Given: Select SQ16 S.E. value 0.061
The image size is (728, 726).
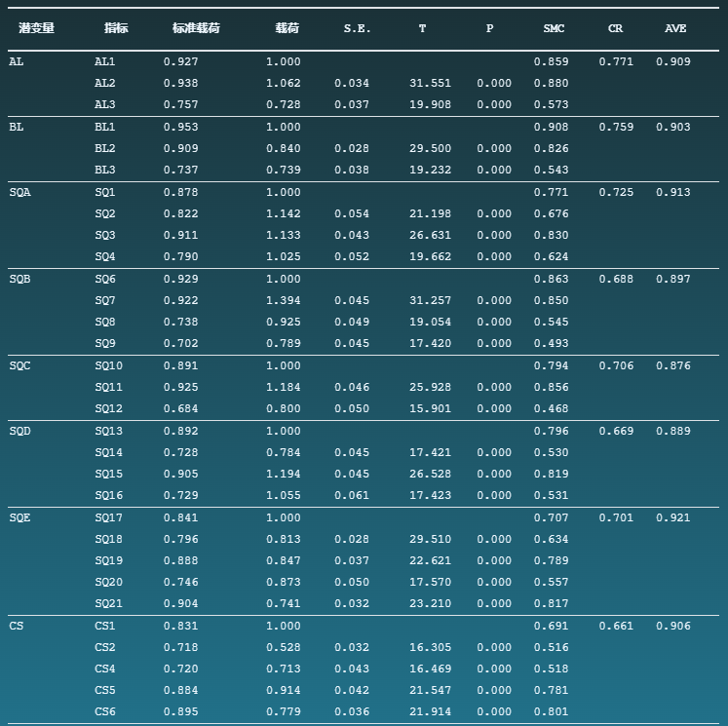Looking at the screenshot, I should coord(351,495).
